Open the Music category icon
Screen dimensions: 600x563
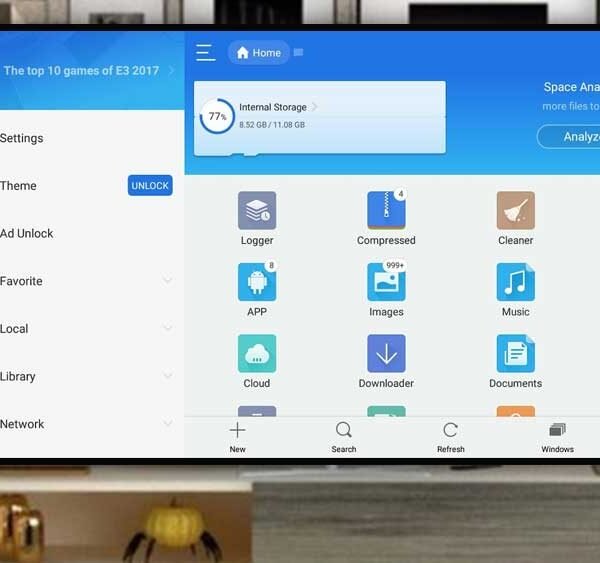[515, 282]
